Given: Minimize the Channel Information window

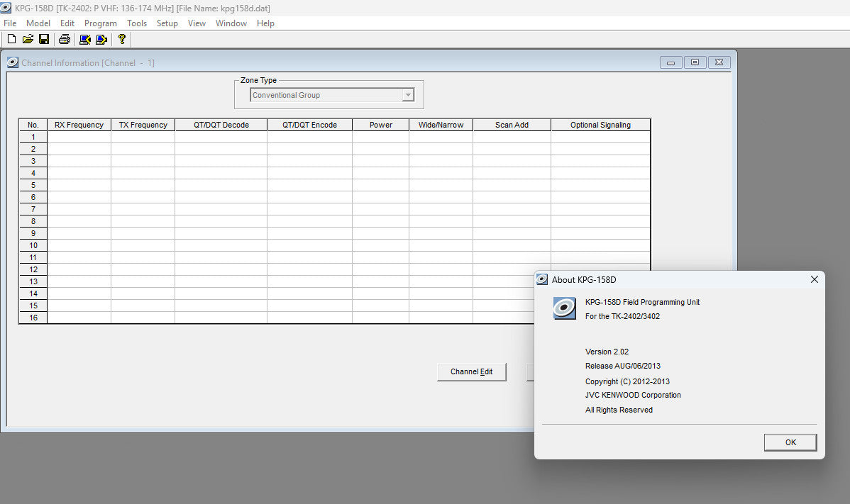Looking at the screenshot, I should click(x=670, y=63).
